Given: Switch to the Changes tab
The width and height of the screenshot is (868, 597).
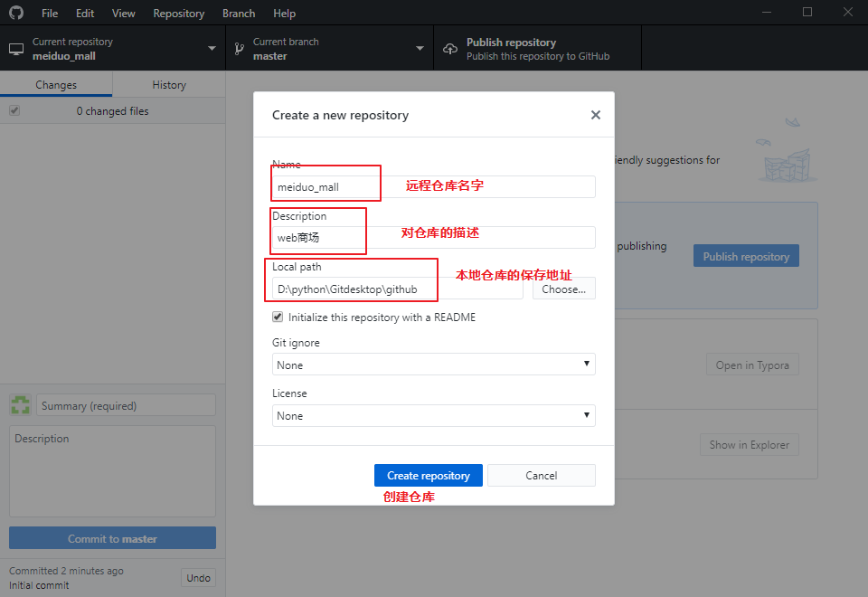Looking at the screenshot, I should [x=56, y=84].
